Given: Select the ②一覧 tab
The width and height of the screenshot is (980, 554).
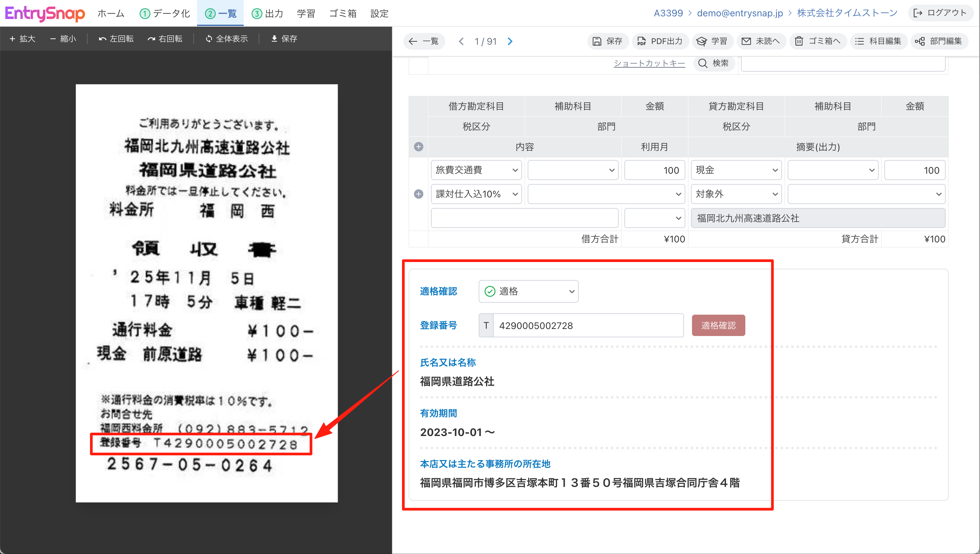Looking at the screenshot, I should tap(220, 13).
